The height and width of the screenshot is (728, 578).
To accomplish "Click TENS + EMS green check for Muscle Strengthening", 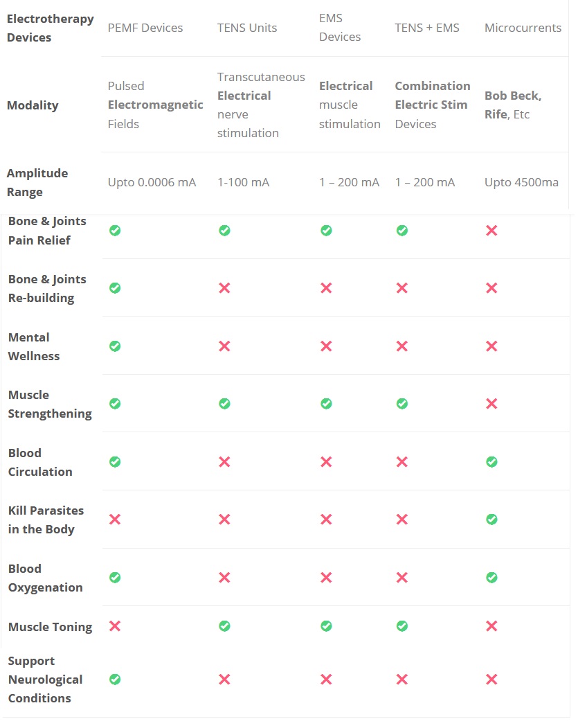I will tap(402, 404).
